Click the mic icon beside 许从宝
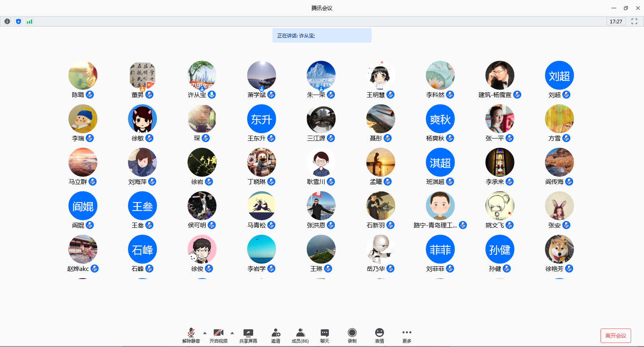This screenshot has height=347, width=644. pyautogui.click(x=212, y=95)
